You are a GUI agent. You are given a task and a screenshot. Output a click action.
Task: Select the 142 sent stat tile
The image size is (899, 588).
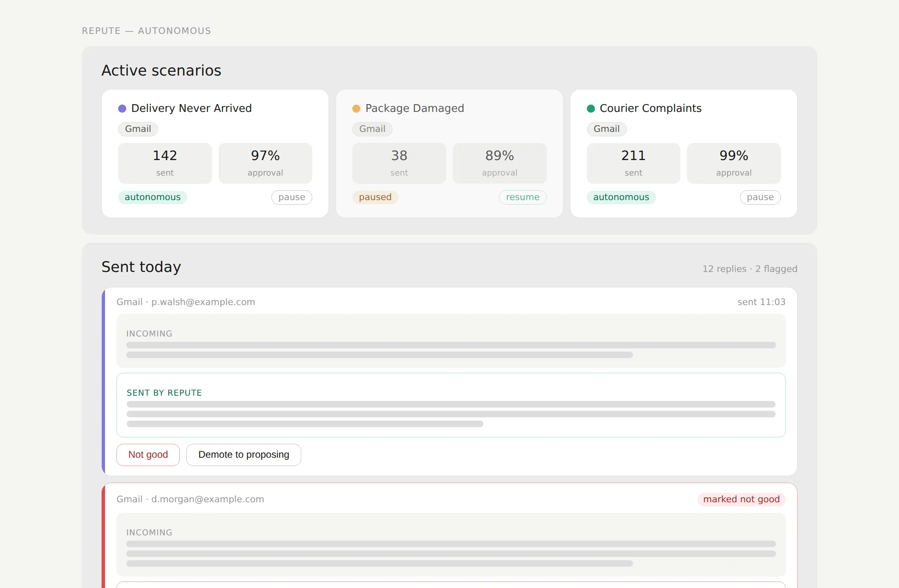(165, 163)
